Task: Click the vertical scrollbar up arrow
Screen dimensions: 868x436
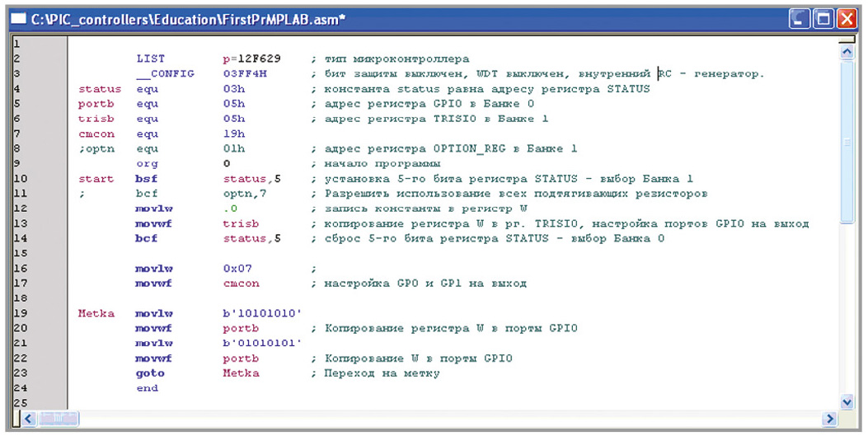Action: click(846, 52)
